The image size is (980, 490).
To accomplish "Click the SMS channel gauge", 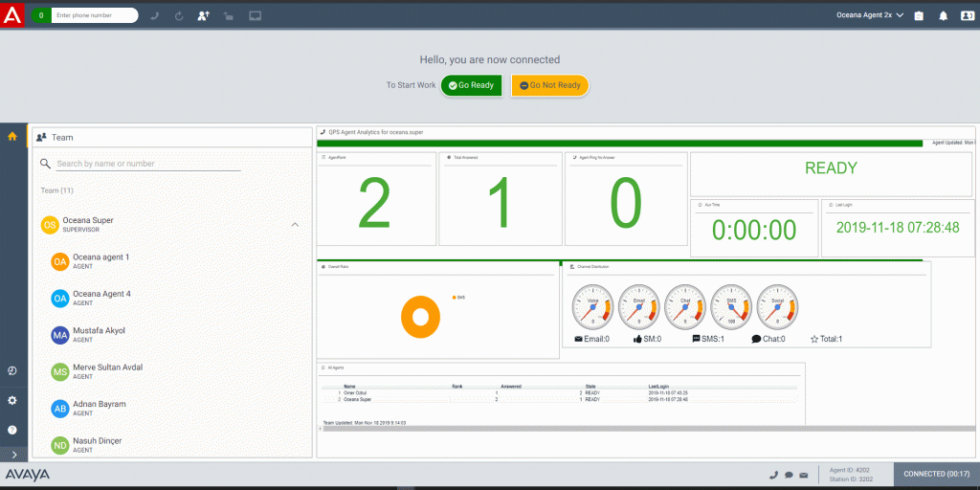I will tap(731, 305).
